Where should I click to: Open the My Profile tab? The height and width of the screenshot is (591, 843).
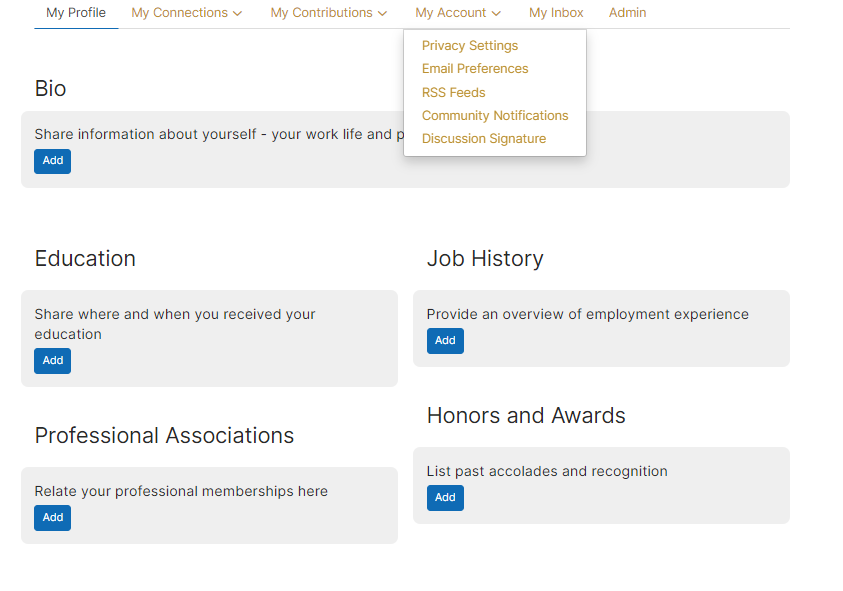(76, 13)
